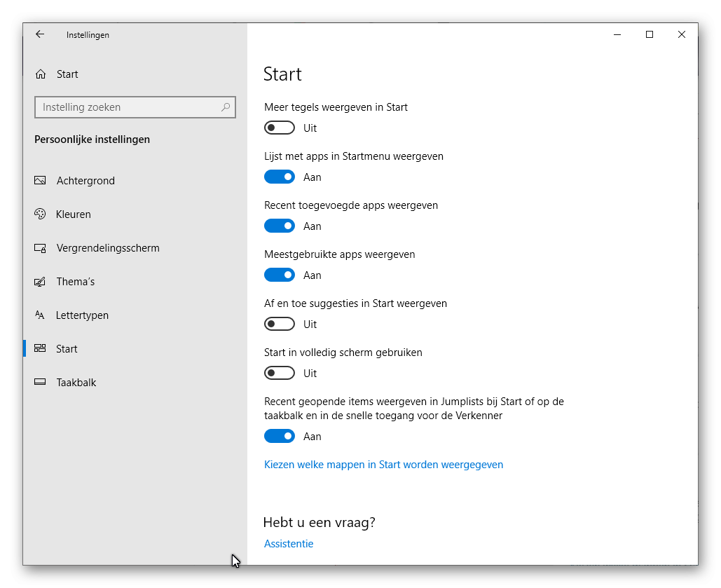Disable Recent toegevoegde apps weergeven
This screenshot has height=588, width=721.
pyautogui.click(x=280, y=226)
